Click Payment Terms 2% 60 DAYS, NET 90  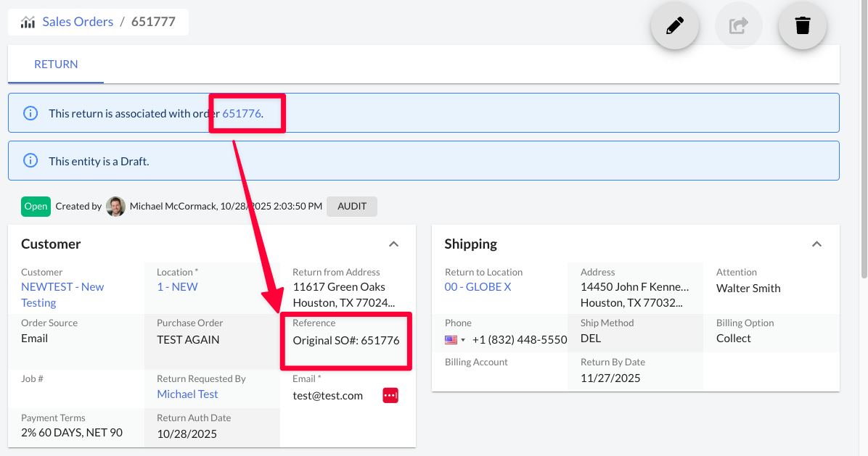(72, 432)
